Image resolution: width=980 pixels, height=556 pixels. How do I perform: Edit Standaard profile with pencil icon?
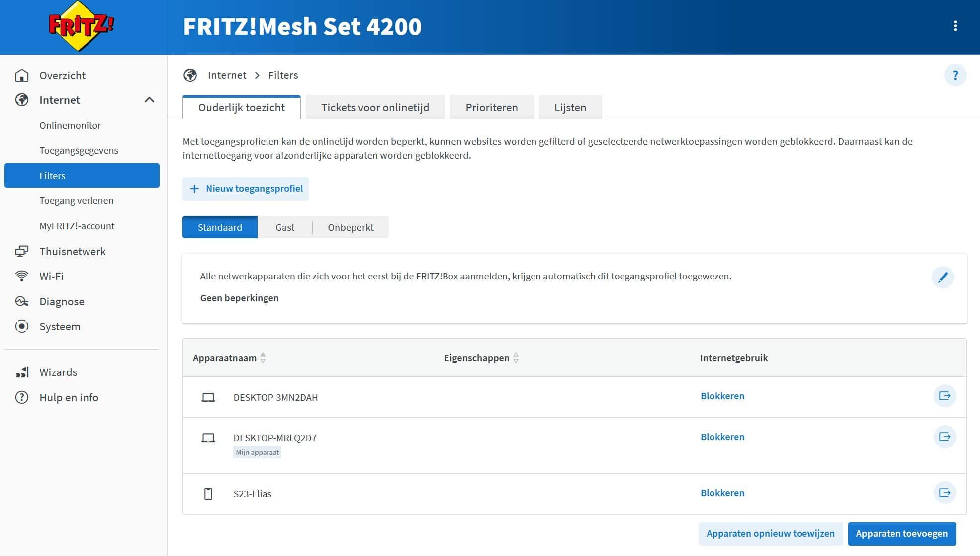tap(942, 277)
